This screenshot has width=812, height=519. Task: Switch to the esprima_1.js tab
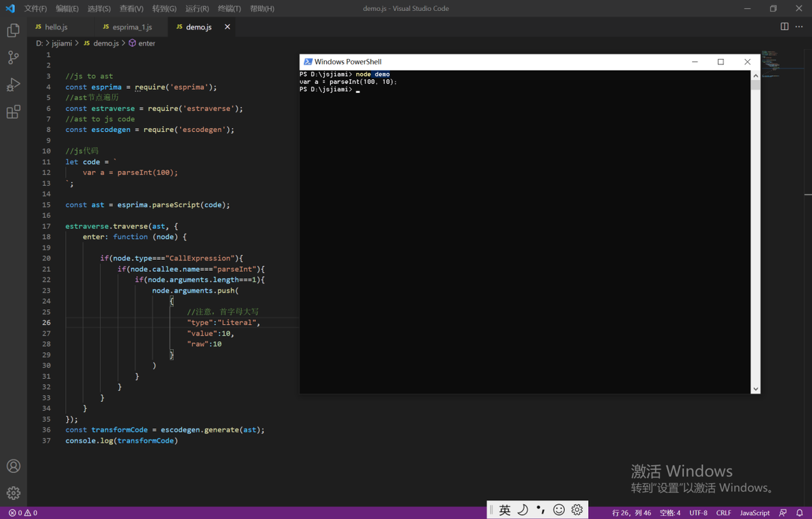click(130, 27)
